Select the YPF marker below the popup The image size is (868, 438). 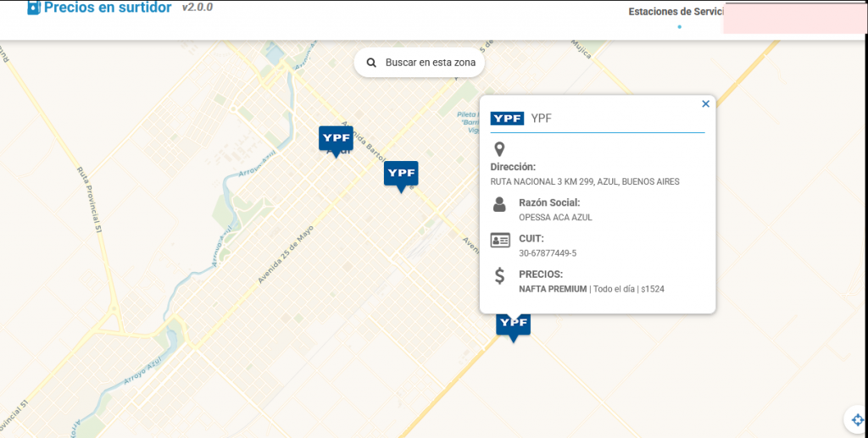tap(513, 327)
